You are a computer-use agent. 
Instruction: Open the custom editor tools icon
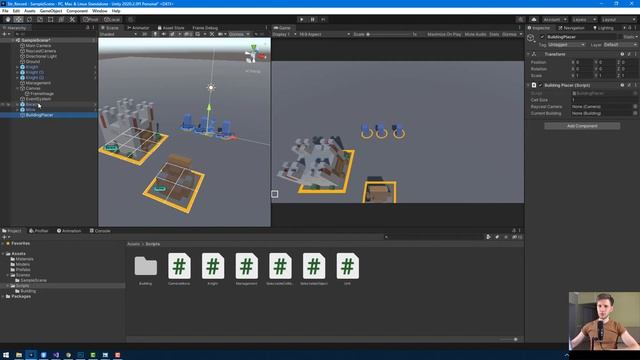[72, 20]
